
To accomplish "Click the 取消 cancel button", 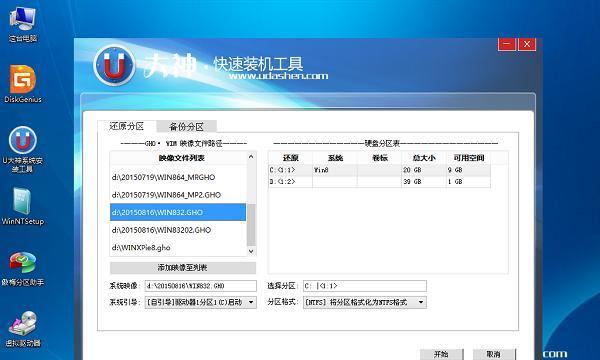I will [494, 354].
